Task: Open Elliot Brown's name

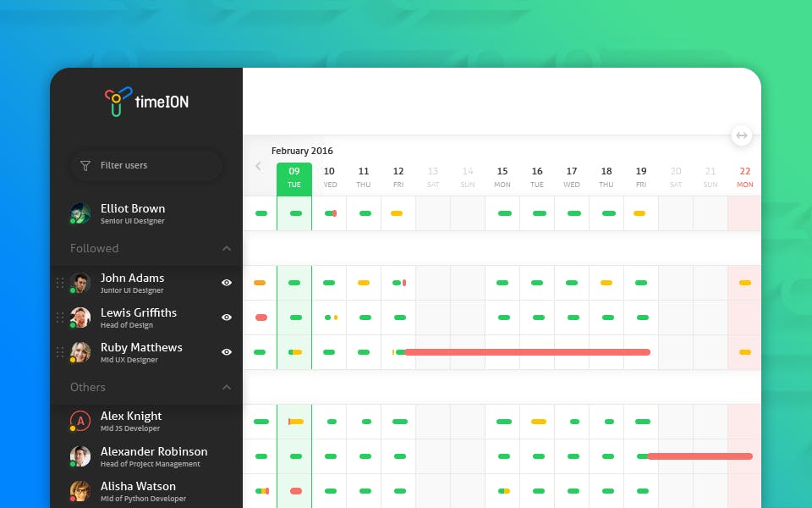Action: click(133, 208)
